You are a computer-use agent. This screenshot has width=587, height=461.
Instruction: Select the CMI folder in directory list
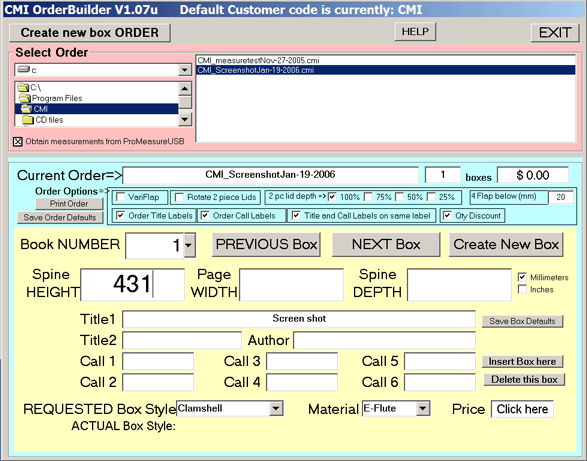pos(96,109)
